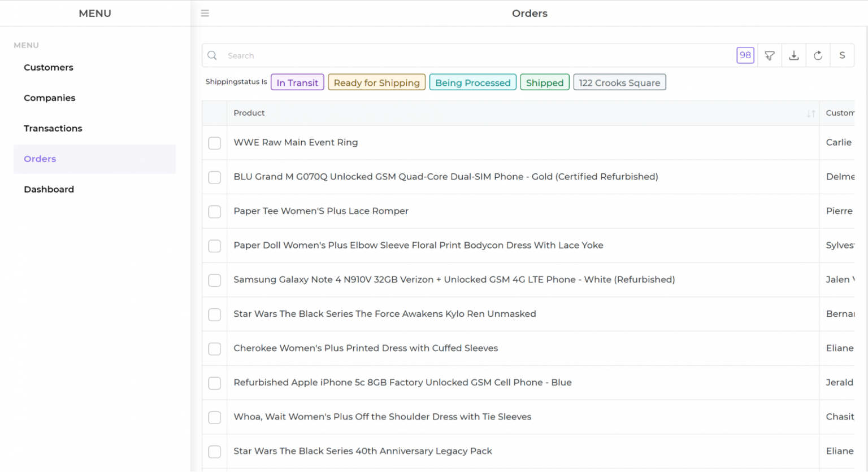Select the Paper Tee Lace Romper checkbox
The height and width of the screenshot is (472, 868).
pos(214,212)
